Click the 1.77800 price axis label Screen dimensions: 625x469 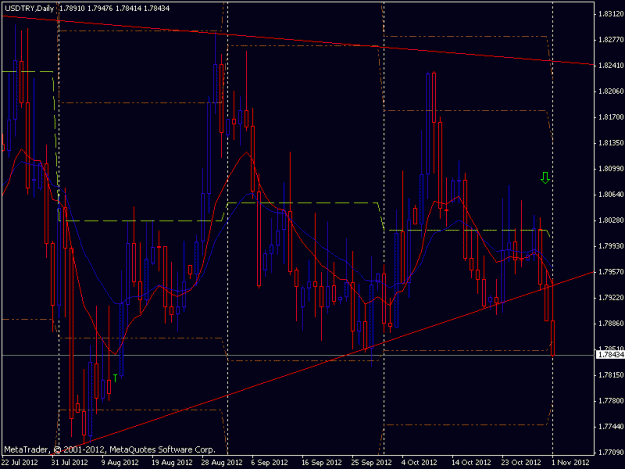611,401
